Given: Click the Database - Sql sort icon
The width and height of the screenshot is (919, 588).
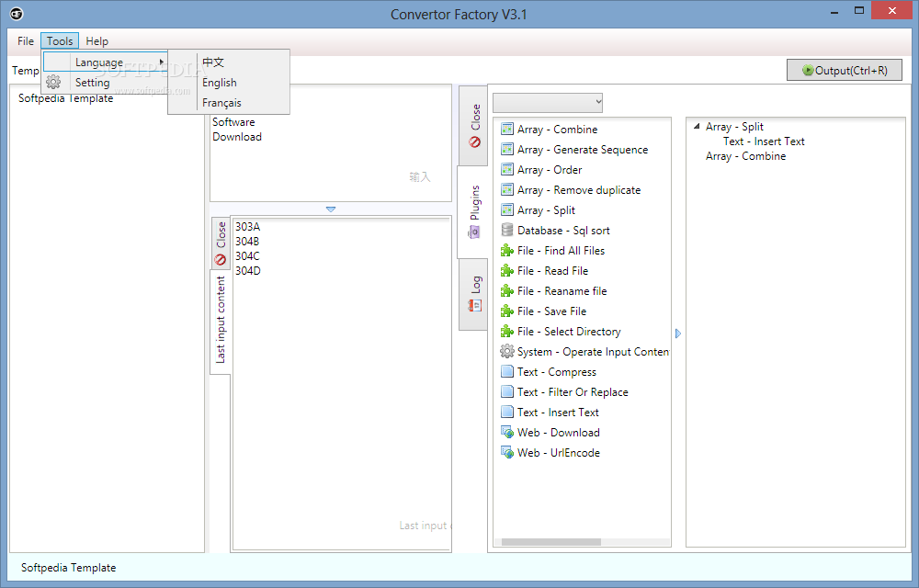Looking at the screenshot, I should (507, 231).
